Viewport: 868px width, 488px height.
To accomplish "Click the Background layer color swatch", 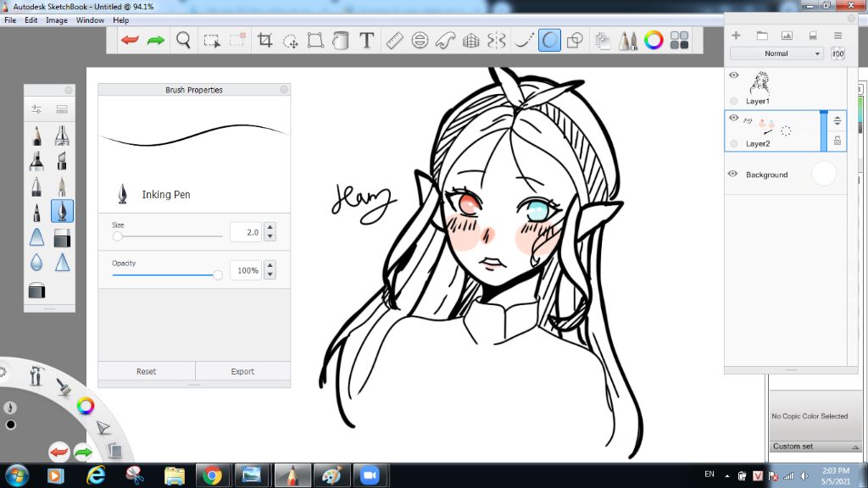I will coord(824,174).
